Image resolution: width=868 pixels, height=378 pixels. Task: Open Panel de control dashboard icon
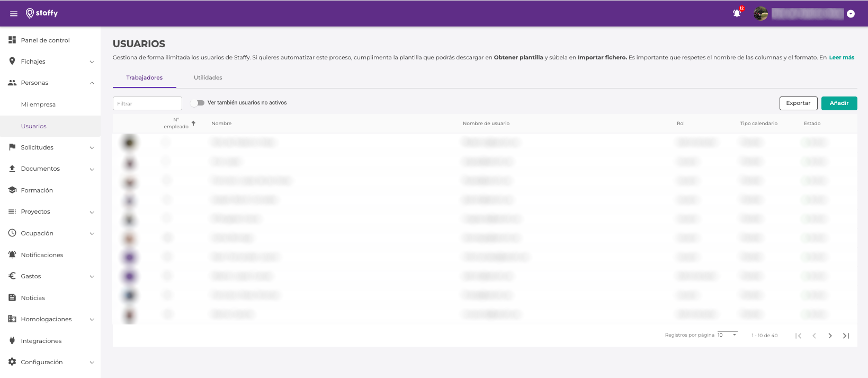tap(12, 40)
